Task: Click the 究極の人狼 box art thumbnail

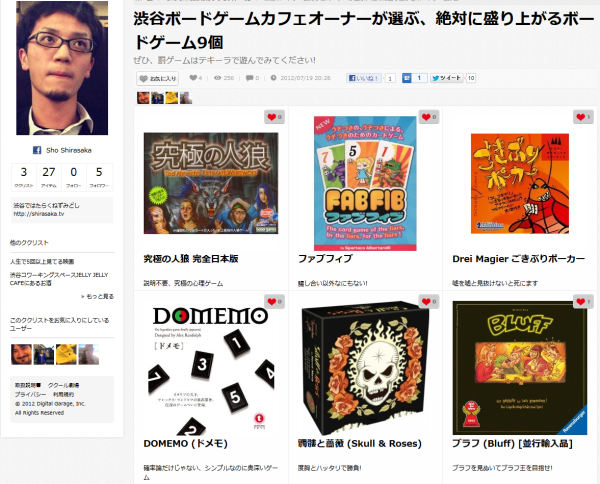Action: pos(211,183)
